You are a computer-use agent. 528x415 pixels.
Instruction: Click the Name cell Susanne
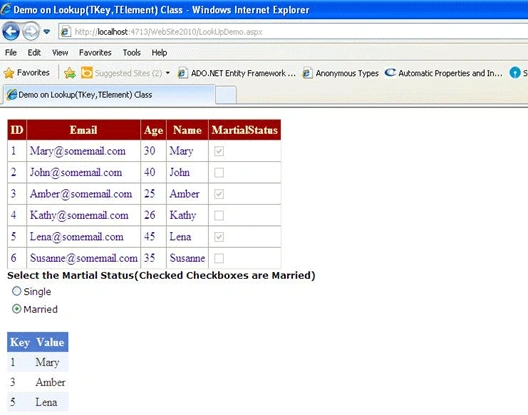tap(187, 258)
